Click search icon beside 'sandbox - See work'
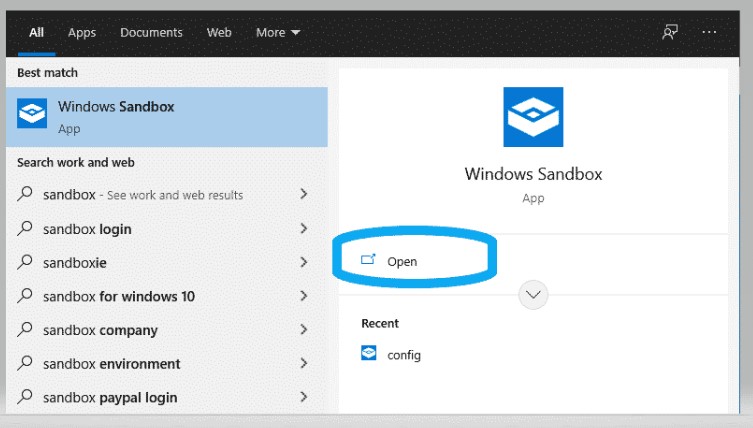The height and width of the screenshot is (428, 753). 24,194
